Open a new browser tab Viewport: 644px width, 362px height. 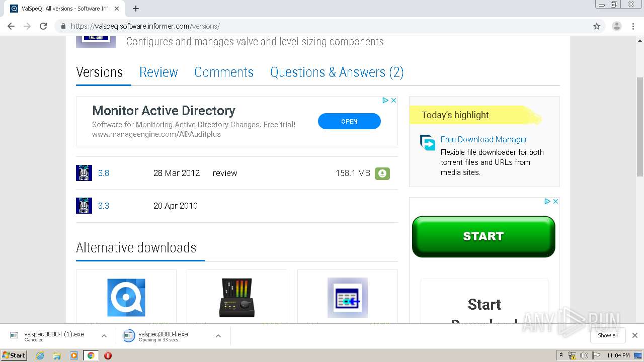[136, 9]
